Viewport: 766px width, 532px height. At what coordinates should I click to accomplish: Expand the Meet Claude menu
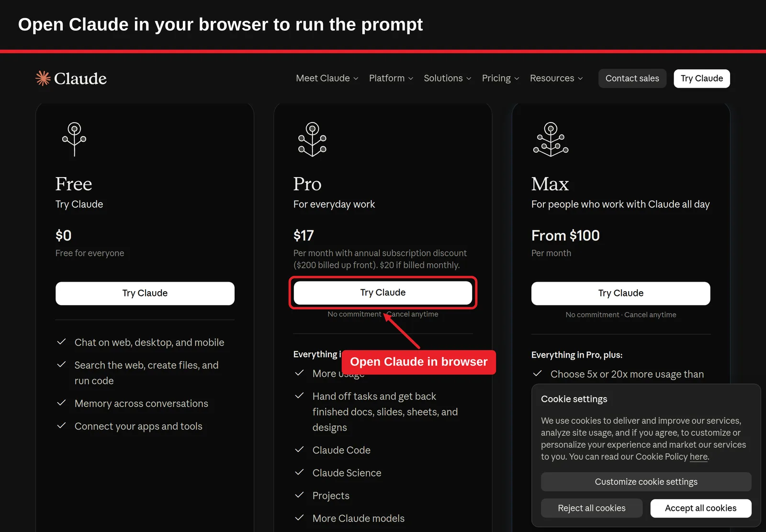pos(327,78)
